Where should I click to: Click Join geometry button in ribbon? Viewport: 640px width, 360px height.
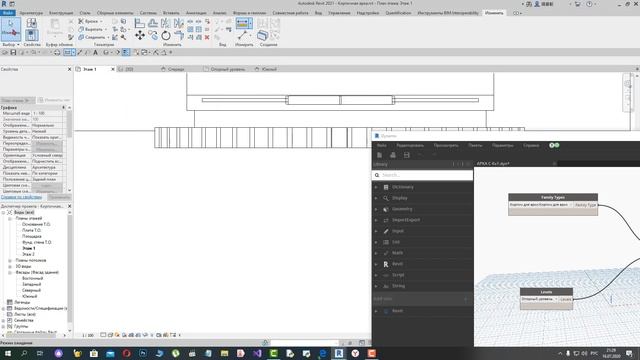[94, 37]
